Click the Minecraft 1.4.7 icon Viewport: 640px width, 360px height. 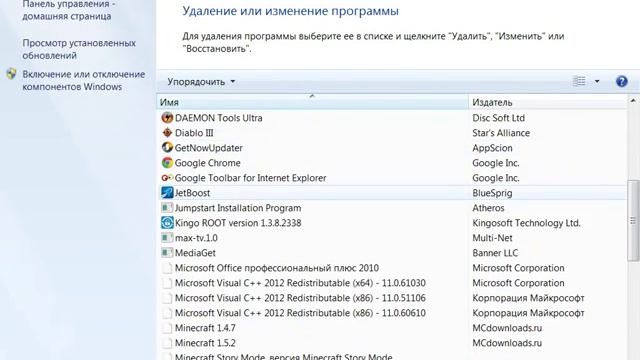[x=167, y=328]
